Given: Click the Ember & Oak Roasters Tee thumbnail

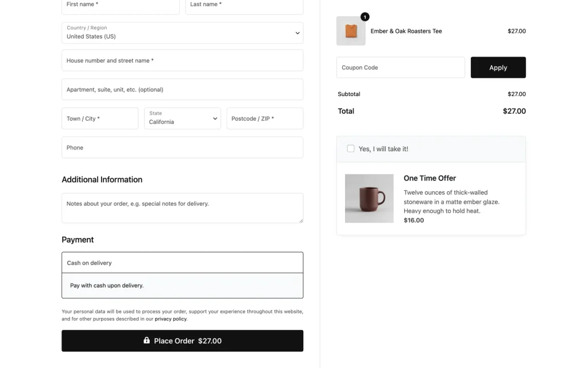Looking at the screenshot, I should tap(351, 31).
